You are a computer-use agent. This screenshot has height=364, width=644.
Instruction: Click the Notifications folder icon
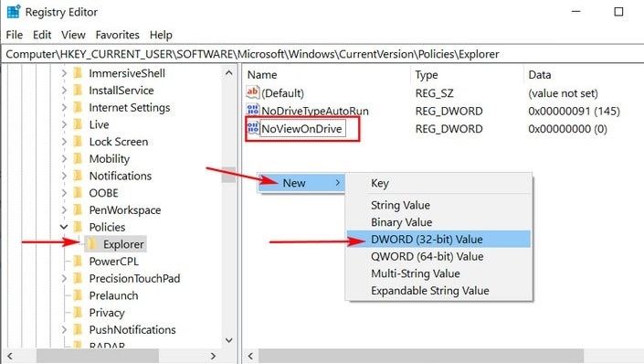click(x=78, y=176)
